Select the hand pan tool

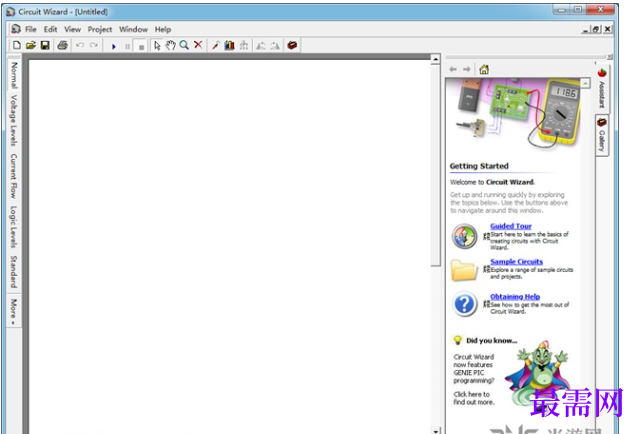(x=170, y=45)
